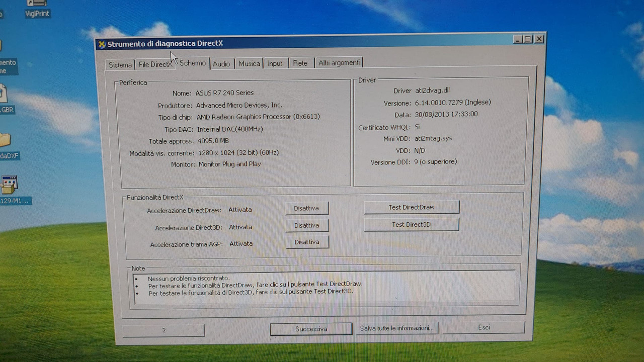Exit the tool with Esci button
644x362 pixels.
click(484, 327)
